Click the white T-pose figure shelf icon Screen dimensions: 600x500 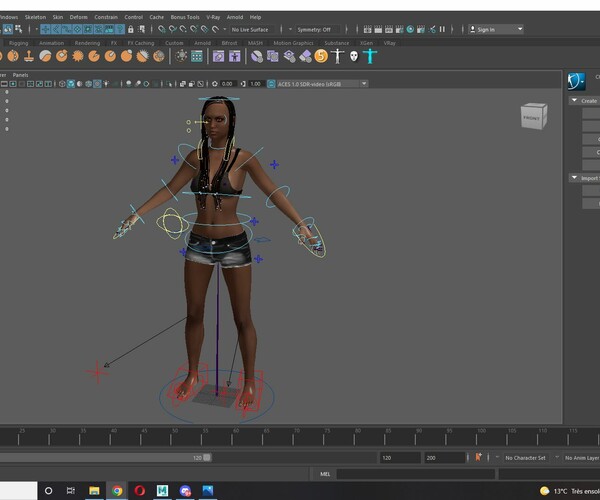pyautogui.click(x=338, y=56)
